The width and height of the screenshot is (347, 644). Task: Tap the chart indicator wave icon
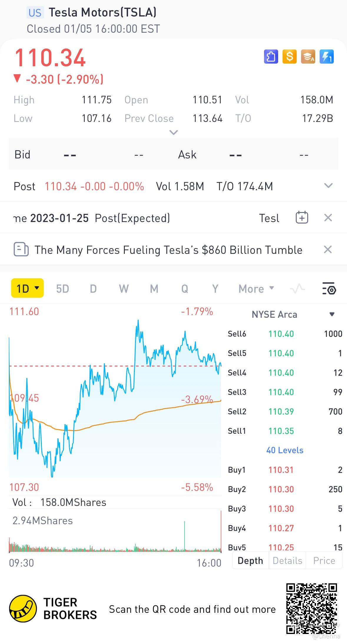(297, 289)
